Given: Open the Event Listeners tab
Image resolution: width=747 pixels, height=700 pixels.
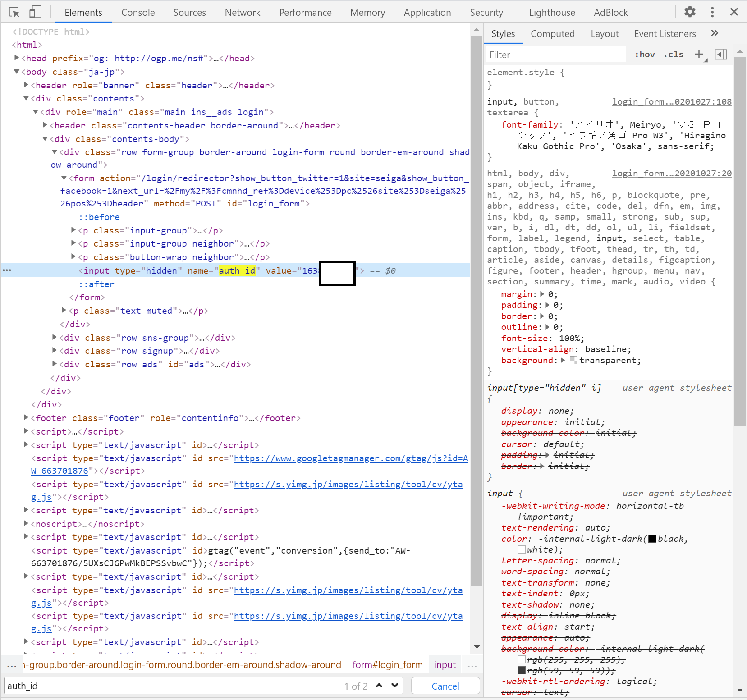Looking at the screenshot, I should click(x=665, y=34).
